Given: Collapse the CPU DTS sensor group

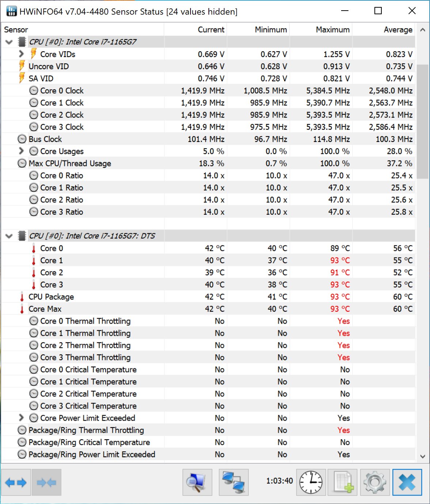Looking at the screenshot, I should pyautogui.click(x=9, y=236).
